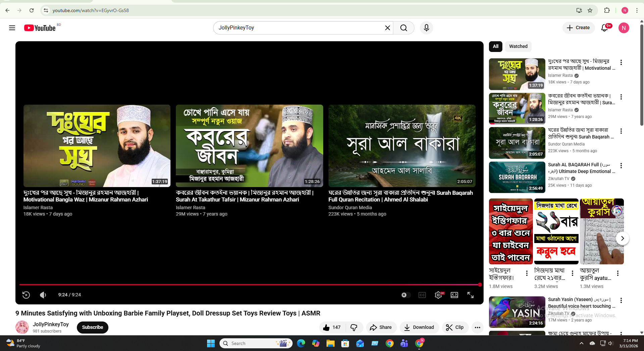The width and height of the screenshot is (644, 351).
Task: Clear the search box with the X
Action: 387,28
